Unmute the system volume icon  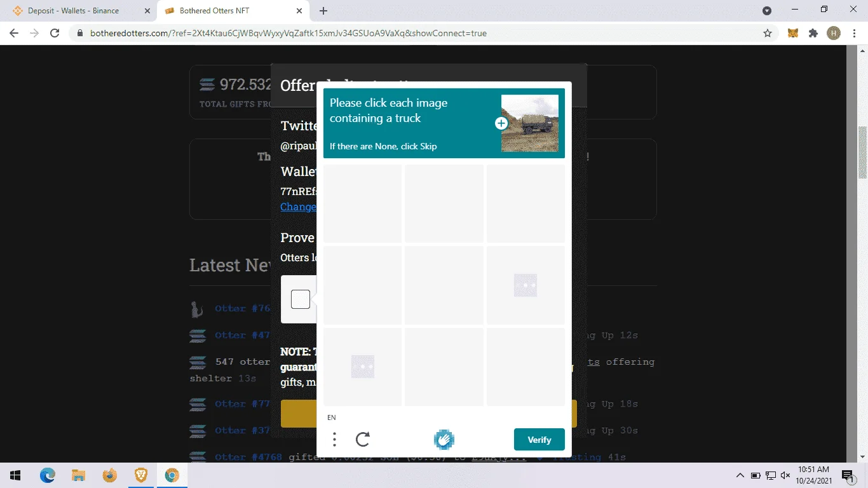[785, 475]
